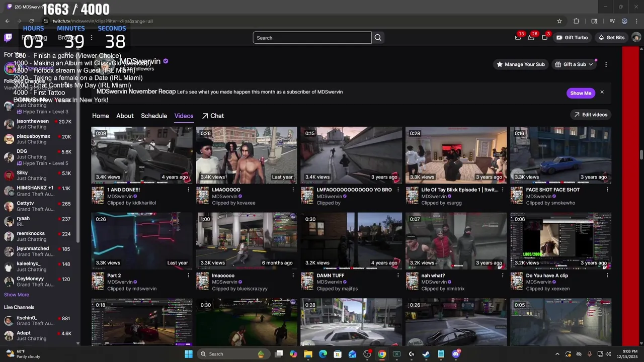Expand Show More followed channels
The width and height of the screenshot is (644, 362).
pos(17,295)
